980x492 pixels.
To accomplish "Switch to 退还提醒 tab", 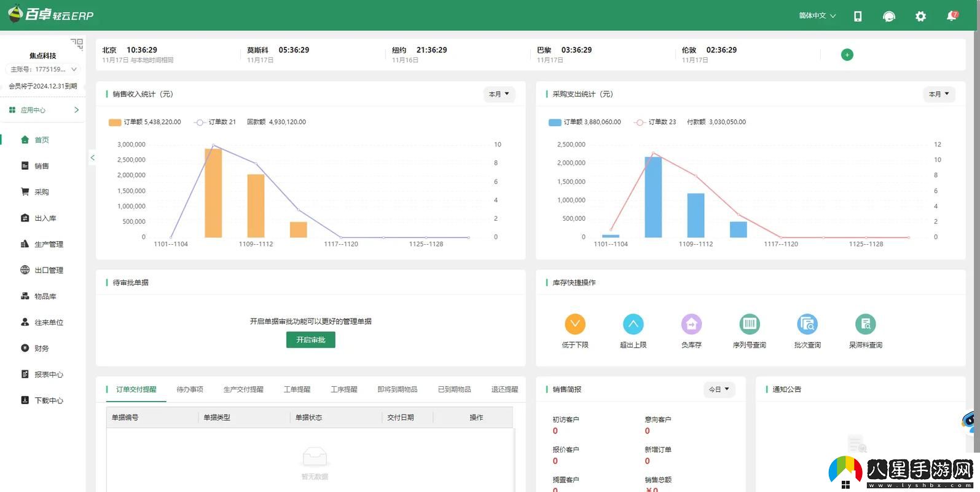I will [x=505, y=389].
